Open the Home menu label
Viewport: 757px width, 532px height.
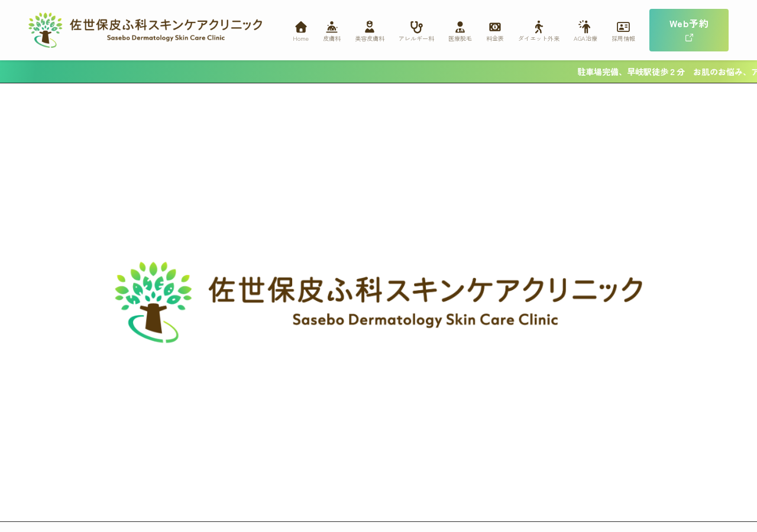coord(300,39)
